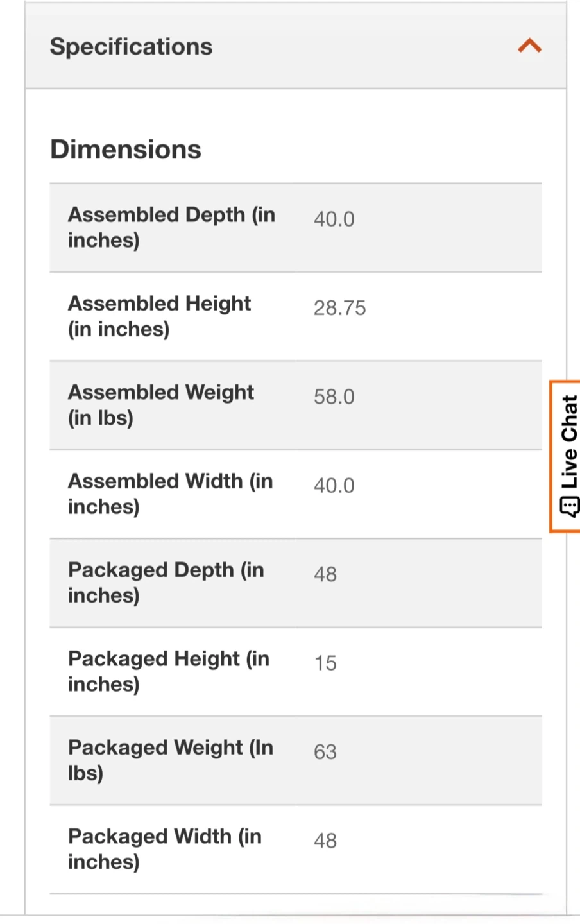580x924 pixels.
Task: Select the 28.75 height value
Action: [x=339, y=308]
